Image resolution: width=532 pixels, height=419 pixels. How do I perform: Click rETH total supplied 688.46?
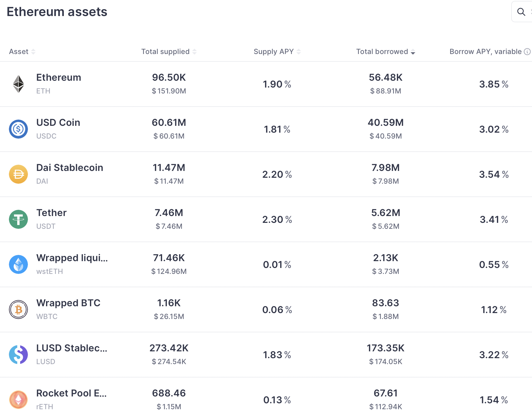[x=169, y=393]
